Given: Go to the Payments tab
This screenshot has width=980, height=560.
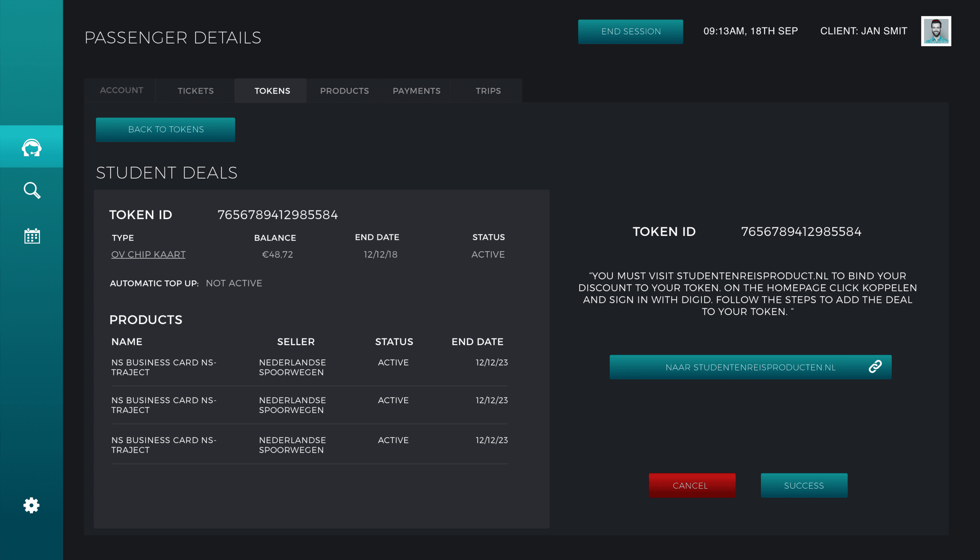Looking at the screenshot, I should [x=416, y=91].
